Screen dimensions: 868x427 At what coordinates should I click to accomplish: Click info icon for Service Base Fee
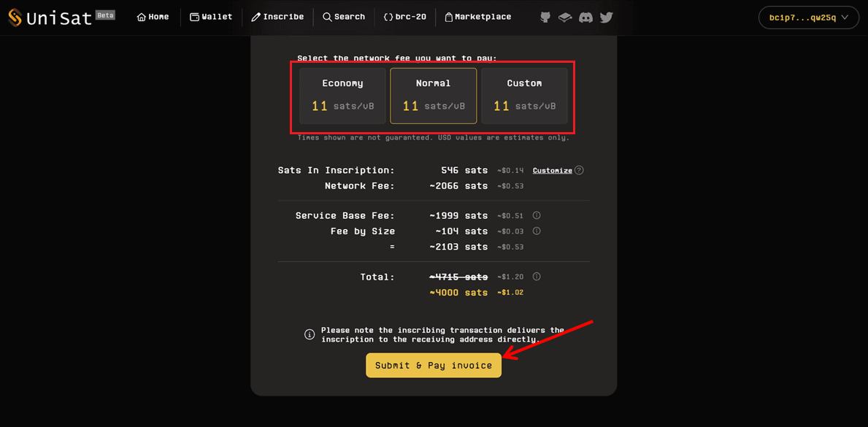point(537,215)
